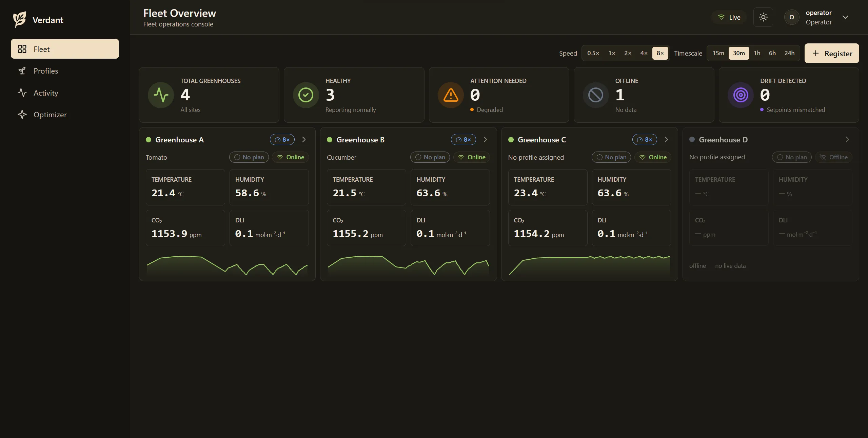
Task: Set simulation speed to 4×
Action: [644, 53]
